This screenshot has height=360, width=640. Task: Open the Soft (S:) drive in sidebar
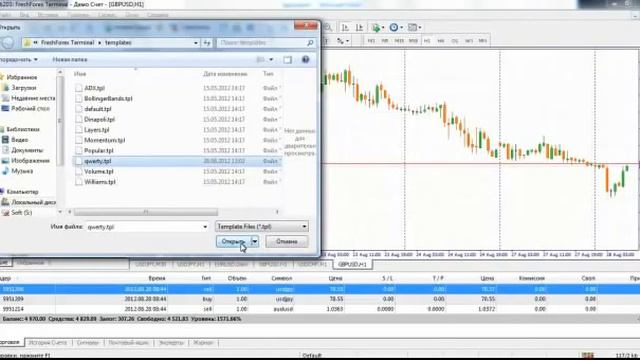[x=21, y=213]
